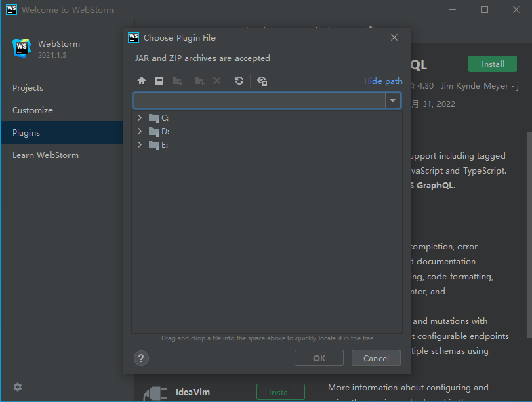Toggle show hidden files and directories icon
Screen dimensions: 532x402
(262, 81)
